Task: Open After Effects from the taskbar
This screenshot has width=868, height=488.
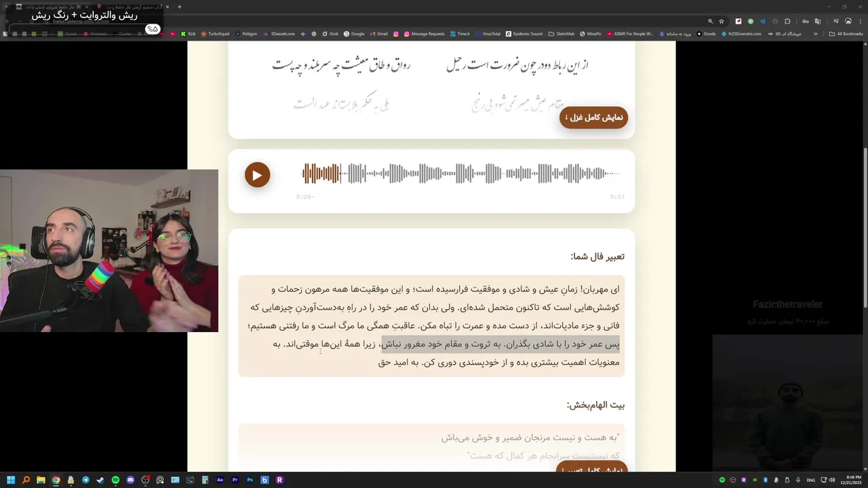Action: [x=220, y=480]
